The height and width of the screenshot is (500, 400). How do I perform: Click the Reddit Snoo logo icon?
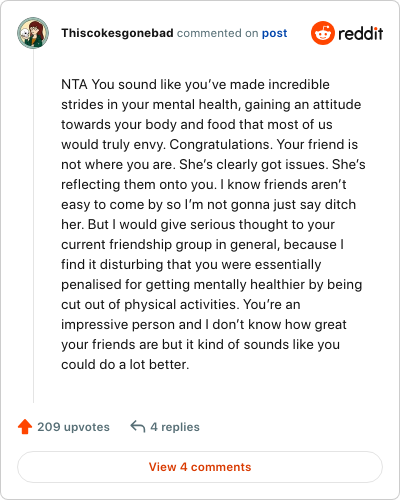pos(322,33)
